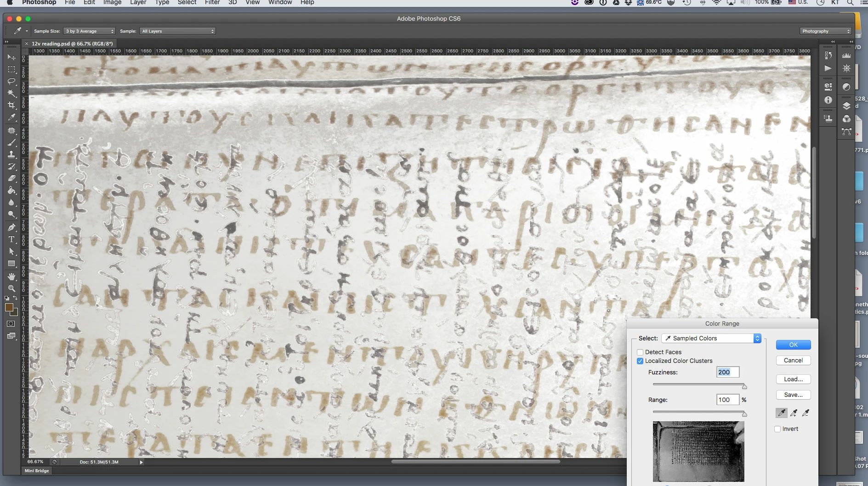Select the Brush tool

(x=11, y=142)
